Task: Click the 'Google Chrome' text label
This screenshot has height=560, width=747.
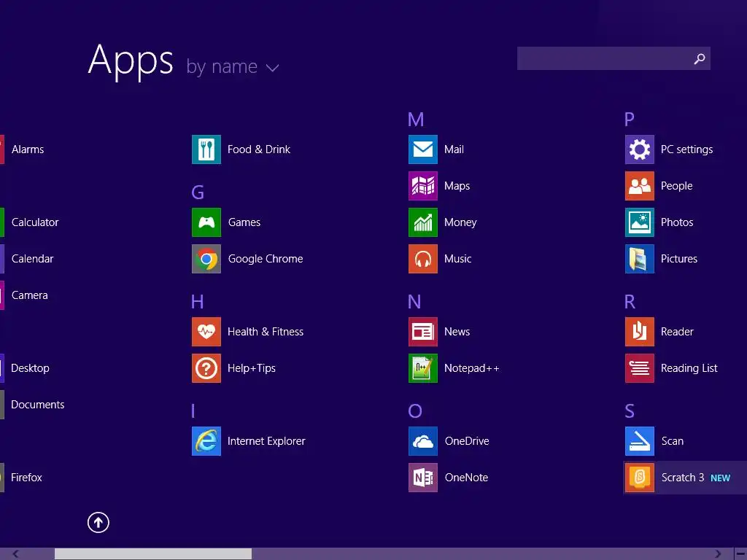Action: point(266,259)
